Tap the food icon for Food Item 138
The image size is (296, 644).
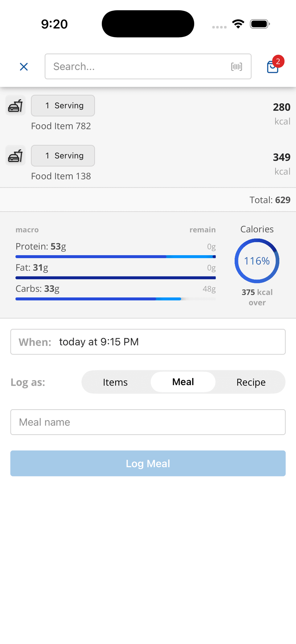(15, 156)
